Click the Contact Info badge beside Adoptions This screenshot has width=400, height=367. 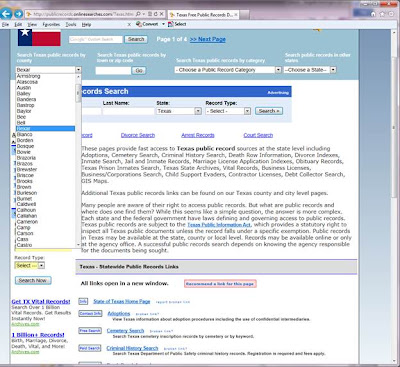pos(90,313)
